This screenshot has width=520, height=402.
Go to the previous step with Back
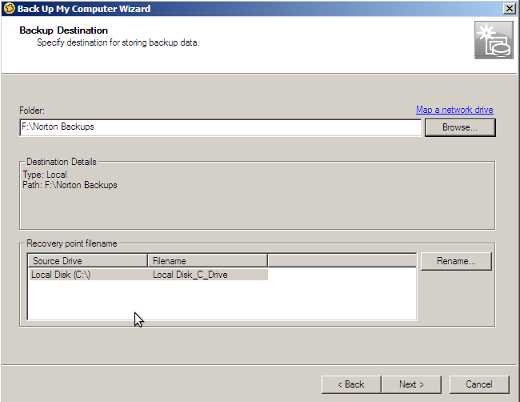tap(351, 385)
